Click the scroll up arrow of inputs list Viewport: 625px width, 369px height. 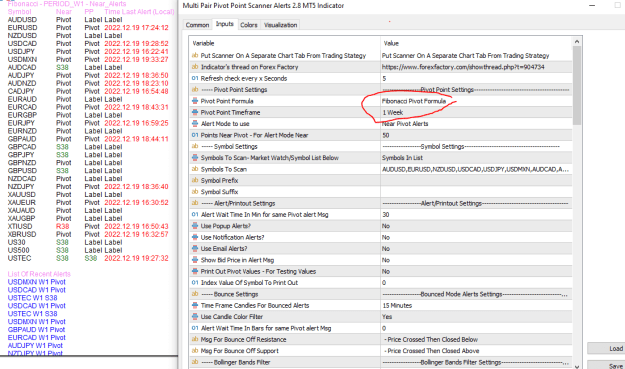(576, 41)
